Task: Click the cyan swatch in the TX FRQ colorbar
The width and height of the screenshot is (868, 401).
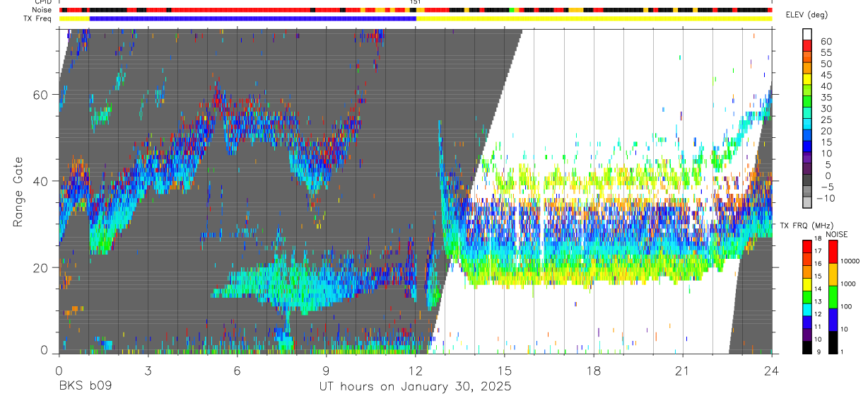Action: [807, 309]
